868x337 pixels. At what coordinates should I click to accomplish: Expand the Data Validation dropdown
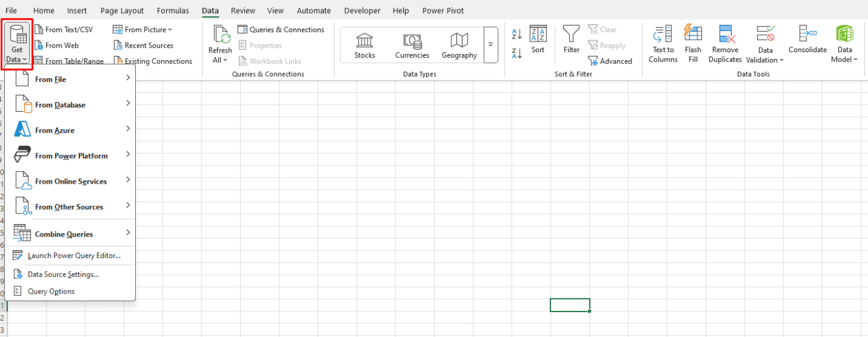[x=765, y=60]
